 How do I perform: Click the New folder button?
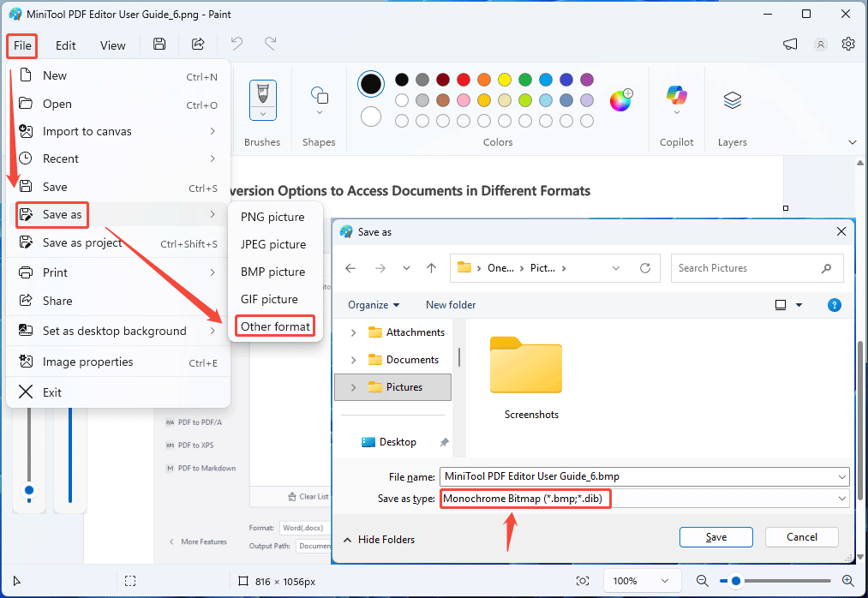click(451, 305)
